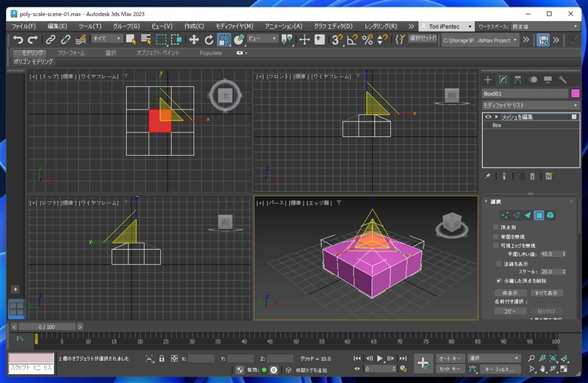The image size is (588, 383).
Task: Choose the Select Object tool
Action: (x=131, y=40)
